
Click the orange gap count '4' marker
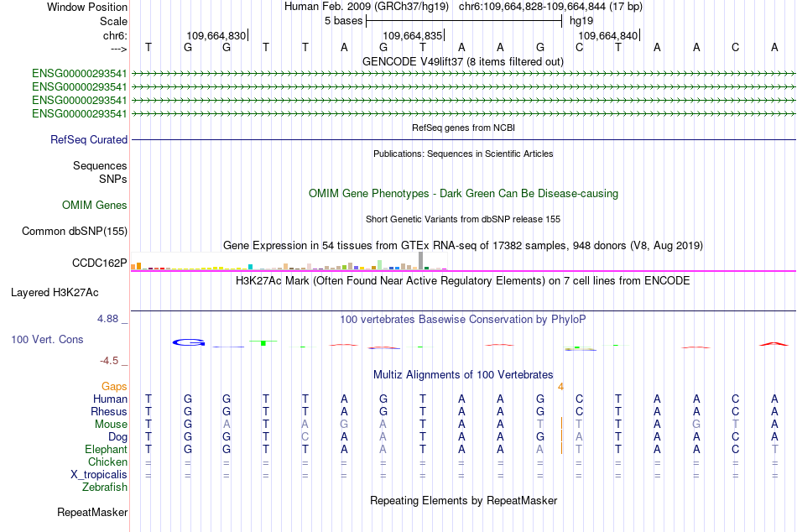tap(560, 387)
